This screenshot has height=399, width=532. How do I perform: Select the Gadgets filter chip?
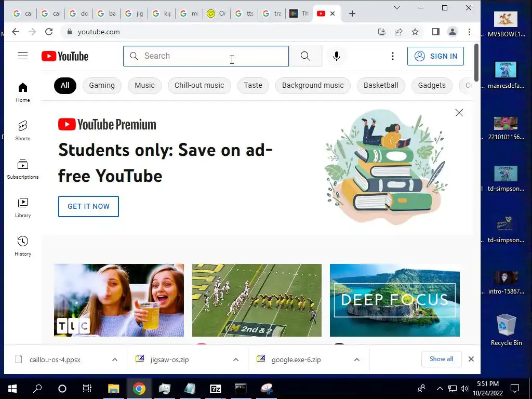click(432, 86)
